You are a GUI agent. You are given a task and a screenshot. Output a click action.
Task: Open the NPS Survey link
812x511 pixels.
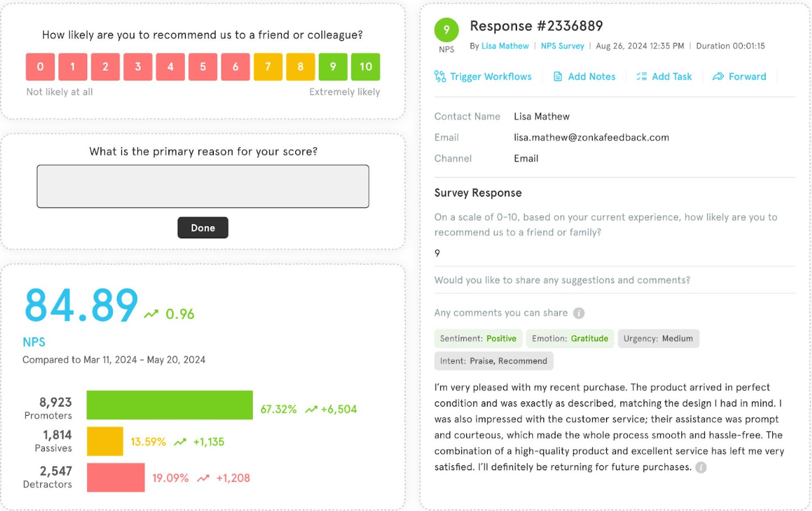click(562, 46)
